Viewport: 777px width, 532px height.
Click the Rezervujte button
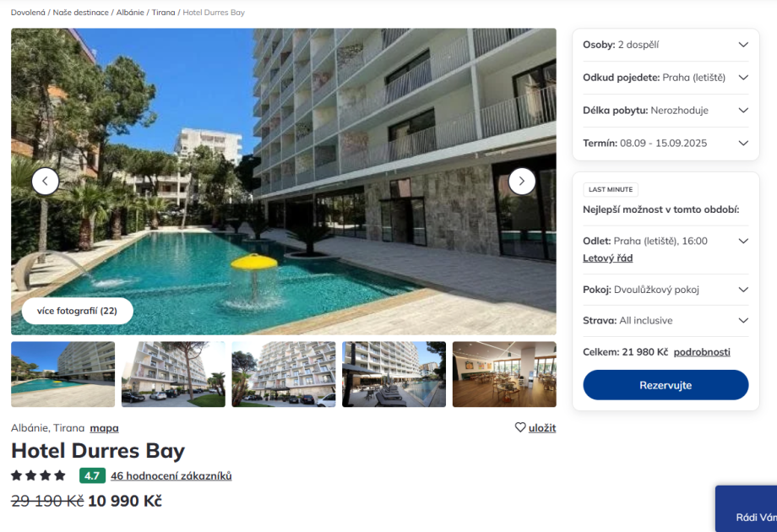[x=666, y=385]
